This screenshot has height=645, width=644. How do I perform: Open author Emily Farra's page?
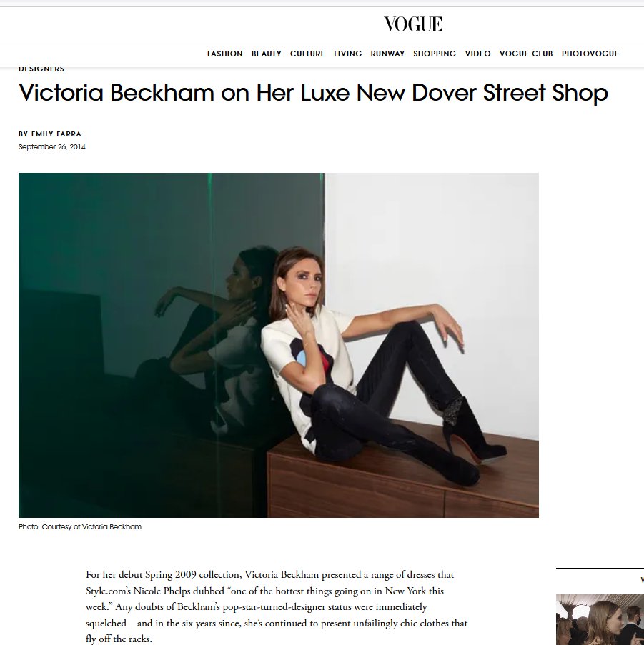tap(56, 134)
